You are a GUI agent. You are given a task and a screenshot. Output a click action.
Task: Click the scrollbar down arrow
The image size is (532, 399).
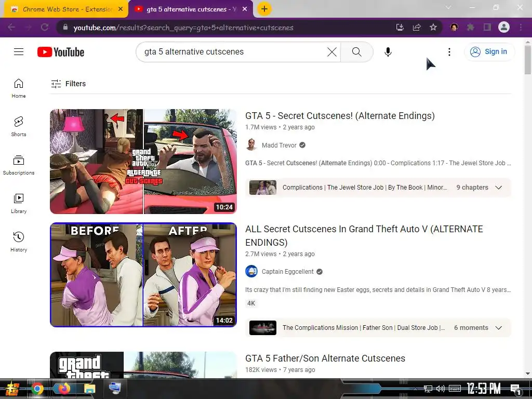(528, 374)
